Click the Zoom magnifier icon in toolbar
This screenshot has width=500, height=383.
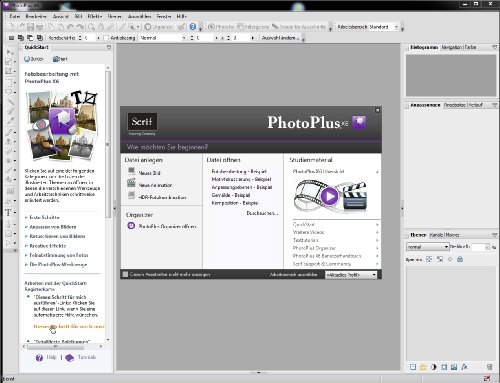91,27
